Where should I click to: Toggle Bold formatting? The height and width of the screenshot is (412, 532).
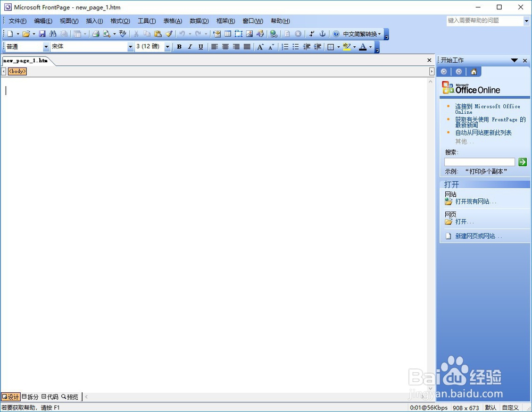click(x=179, y=47)
